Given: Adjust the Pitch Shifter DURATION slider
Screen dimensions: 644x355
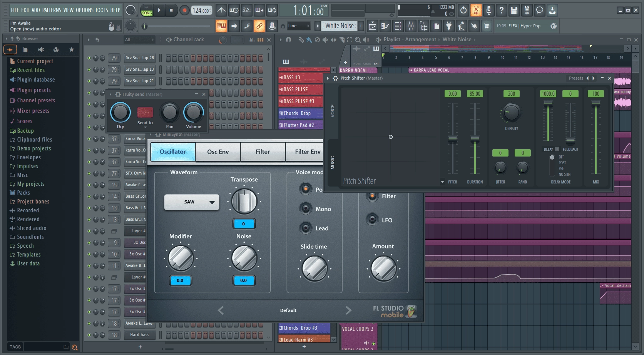Looking at the screenshot, I should point(475,138).
